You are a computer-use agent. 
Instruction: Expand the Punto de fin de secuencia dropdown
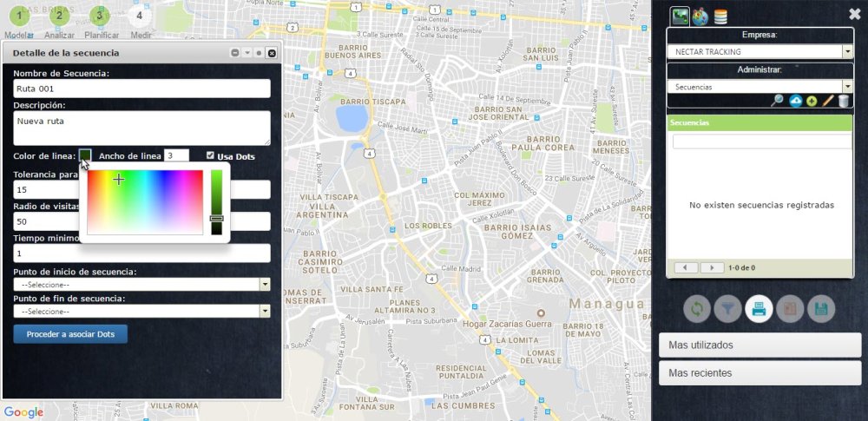click(142, 312)
